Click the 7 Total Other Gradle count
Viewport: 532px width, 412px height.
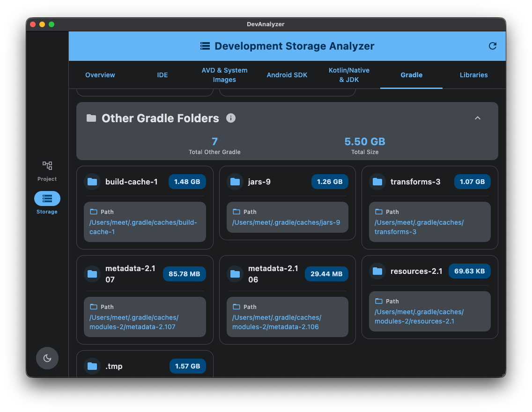coord(214,141)
